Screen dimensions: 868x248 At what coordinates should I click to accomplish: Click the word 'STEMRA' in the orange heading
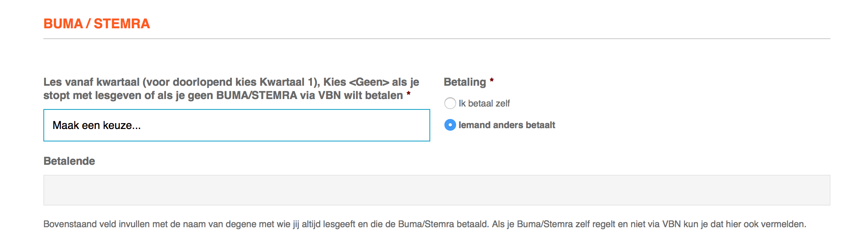pyautogui.click(x=122, y=24)
